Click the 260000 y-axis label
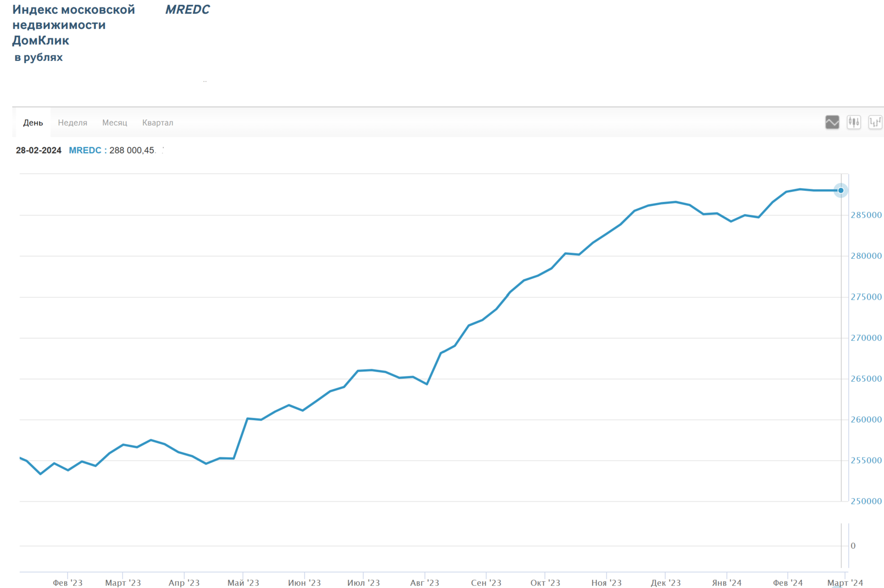Viewport: 884px width, 588px height. tap(866, 420)
